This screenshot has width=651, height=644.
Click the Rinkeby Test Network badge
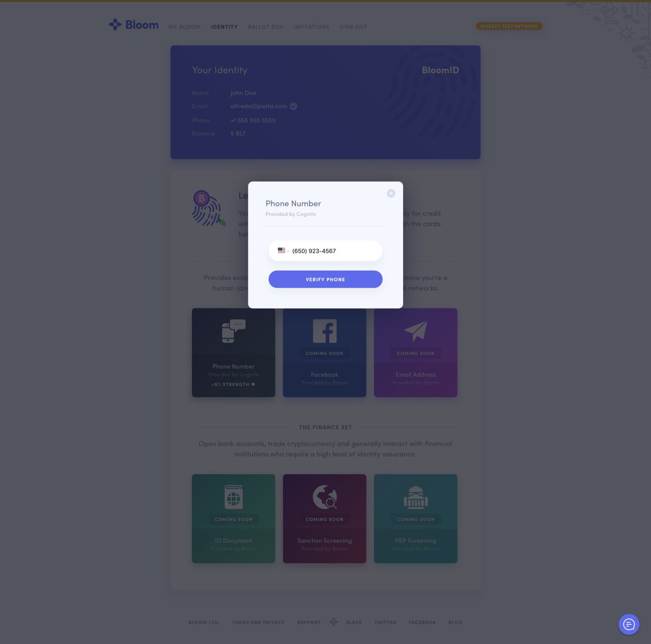click(x=509, y=26)
